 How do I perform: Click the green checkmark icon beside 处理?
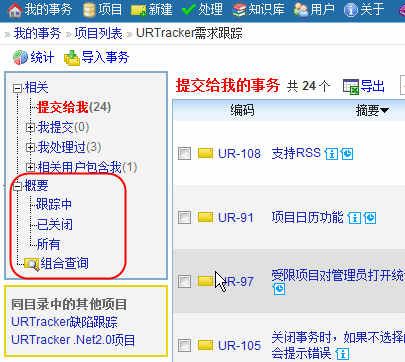(x=189, y=10)
